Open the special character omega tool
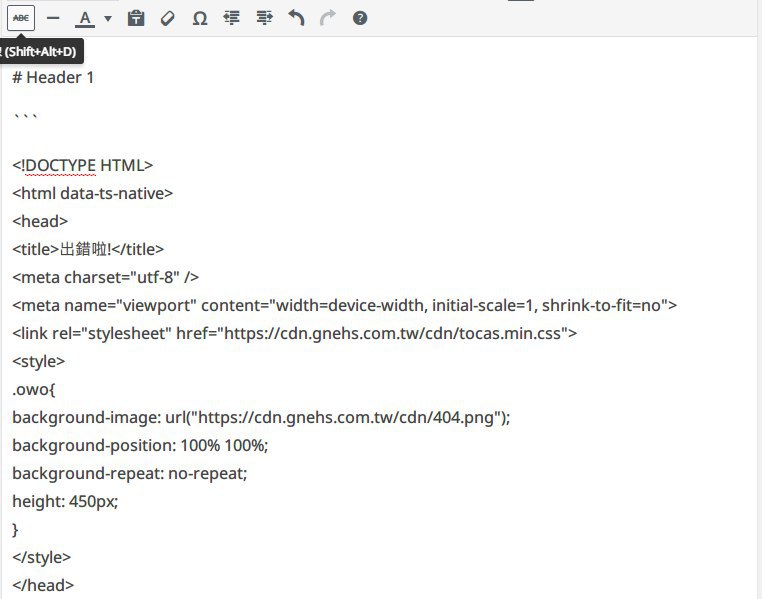The width and height of the screenshot is (762, 599). pyautogui.click(x=200, y=18)
